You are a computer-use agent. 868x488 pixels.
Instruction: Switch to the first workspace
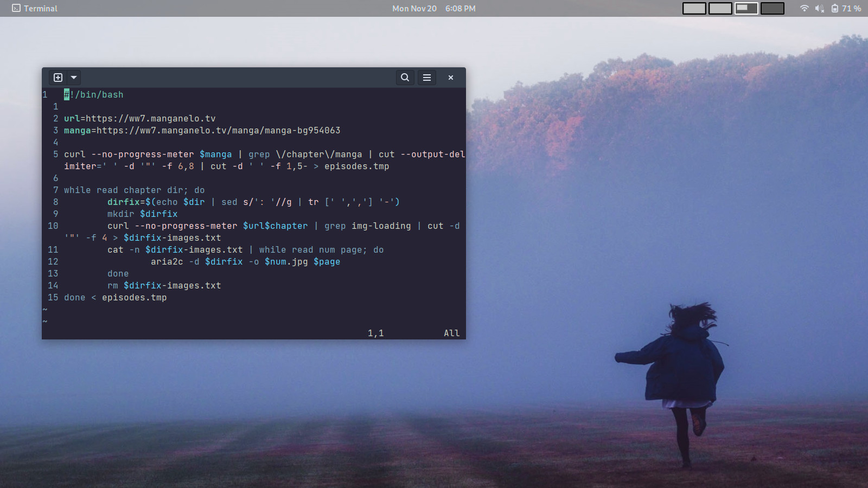point(694,9)
